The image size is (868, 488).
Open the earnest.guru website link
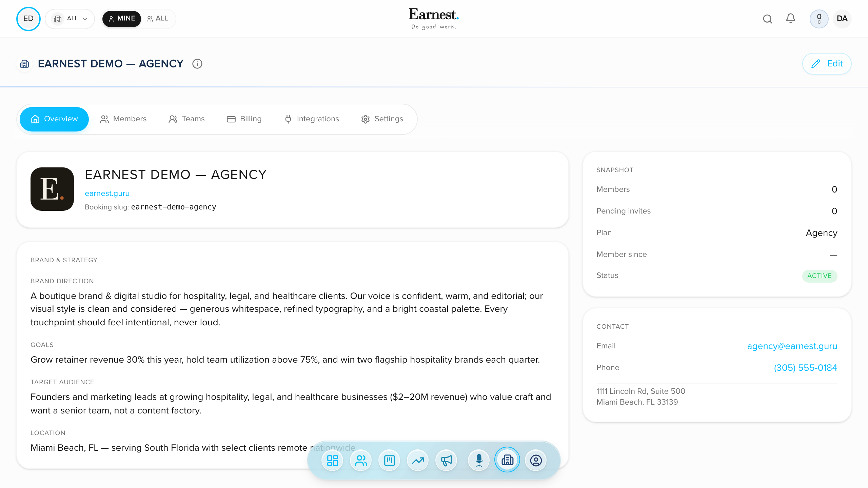click(x=107, y=193)
